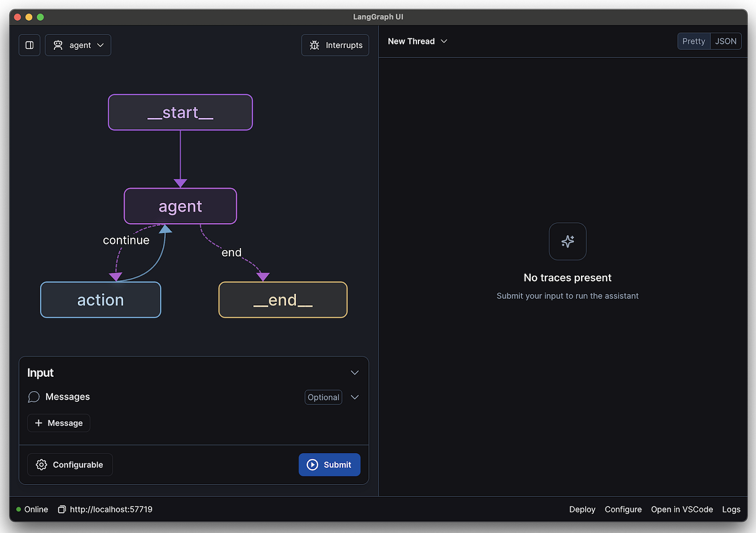
Task: Add a new Message
Action: (x=59, y=423)
